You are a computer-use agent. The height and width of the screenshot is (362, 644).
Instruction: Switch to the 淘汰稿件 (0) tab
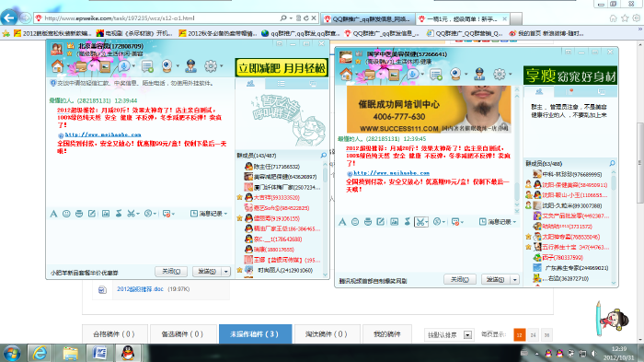coord(326,334)
